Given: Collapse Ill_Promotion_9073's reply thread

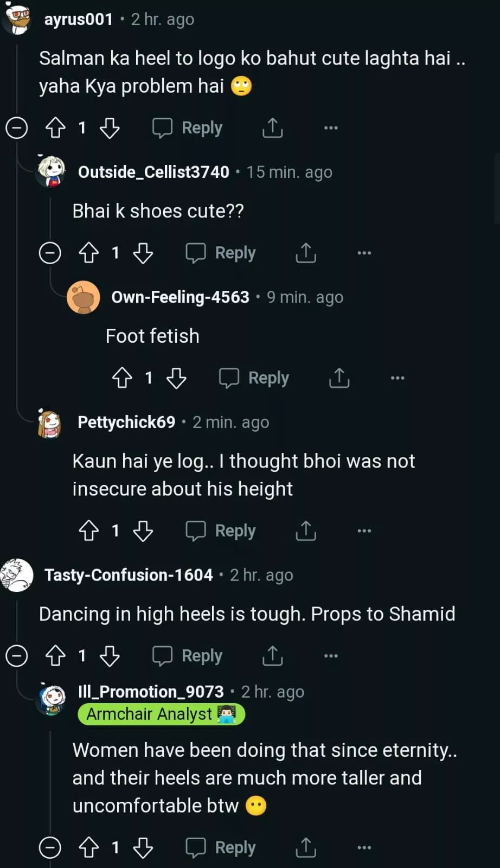Looking at the screenshot, I should coord(50,847).
